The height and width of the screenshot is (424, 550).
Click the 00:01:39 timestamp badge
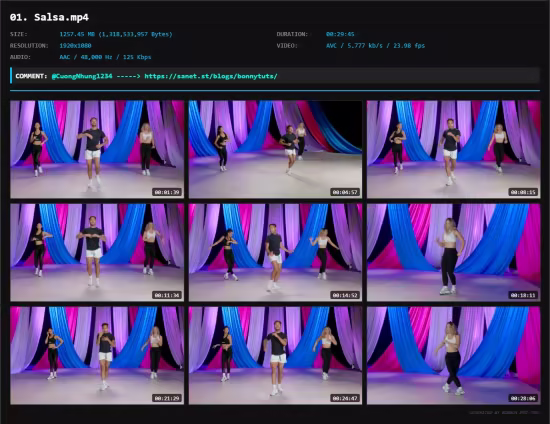coord(167,192)
